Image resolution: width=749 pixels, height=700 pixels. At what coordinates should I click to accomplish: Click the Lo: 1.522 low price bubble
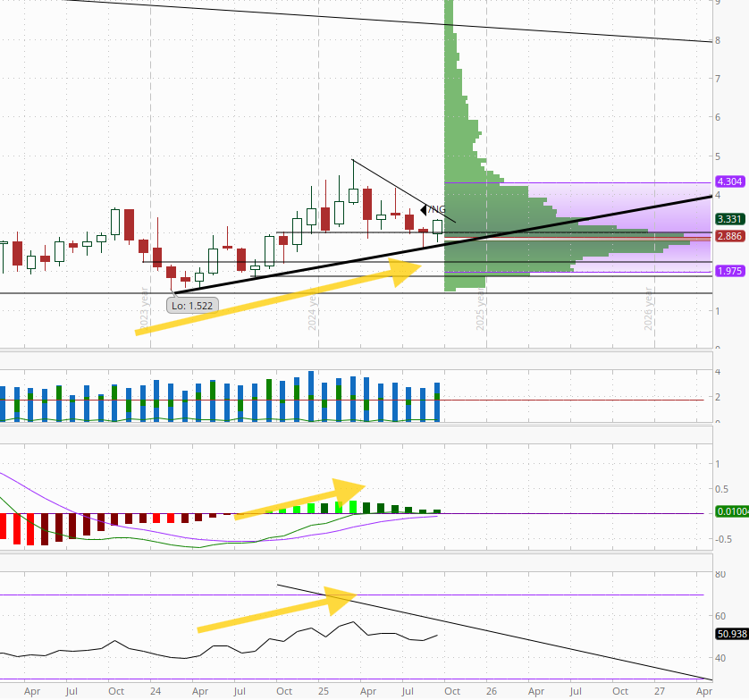click(192, 306)
